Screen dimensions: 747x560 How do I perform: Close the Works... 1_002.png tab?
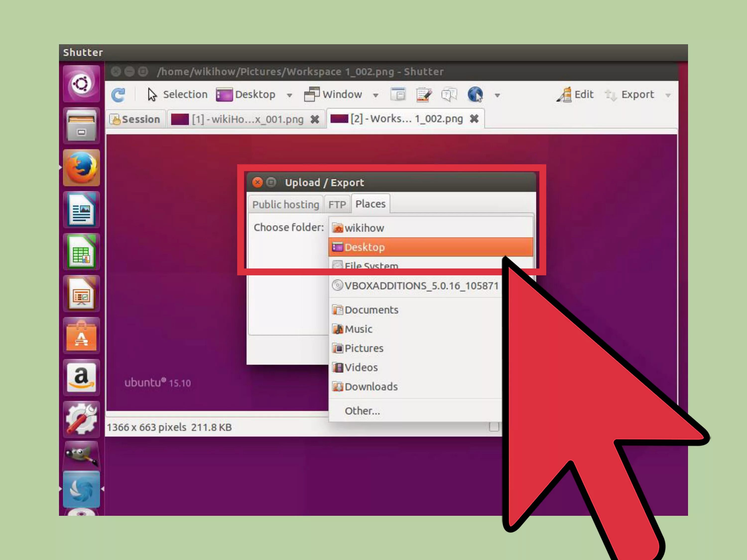(x=474, y=118)
